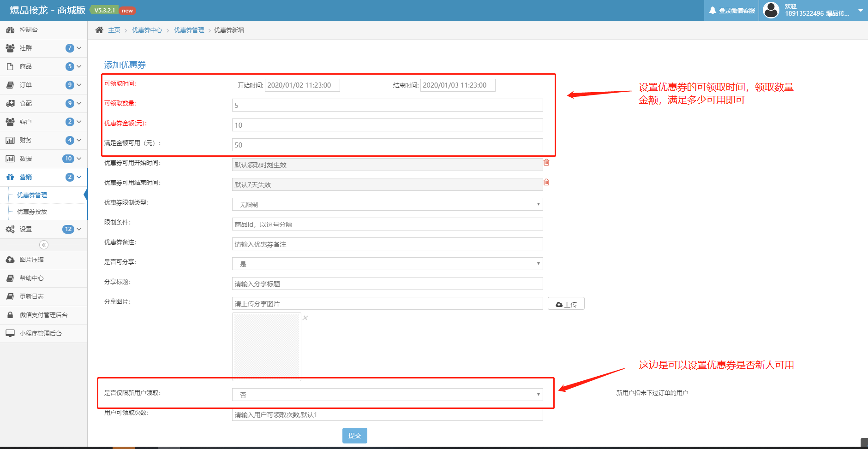Expand the 社群 menu chevron
This screenshot has width=868, height=449.
pyautogui.click(x=79, y=48)
